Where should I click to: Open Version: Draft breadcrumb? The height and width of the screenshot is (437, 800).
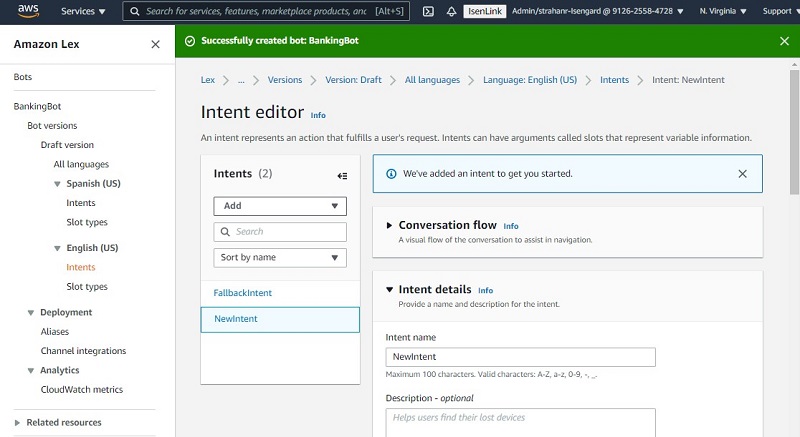coord(354,80)
